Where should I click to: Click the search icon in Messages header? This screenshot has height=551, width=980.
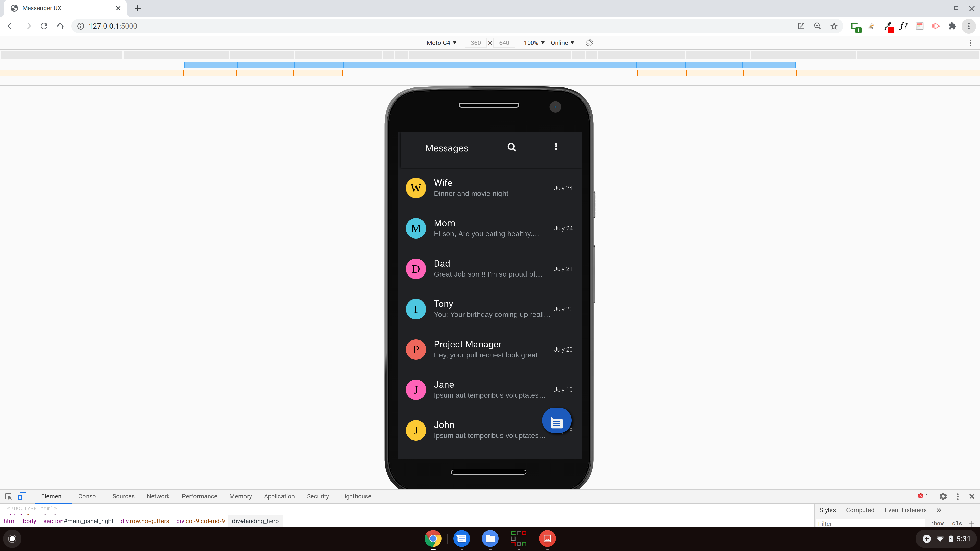512,147
